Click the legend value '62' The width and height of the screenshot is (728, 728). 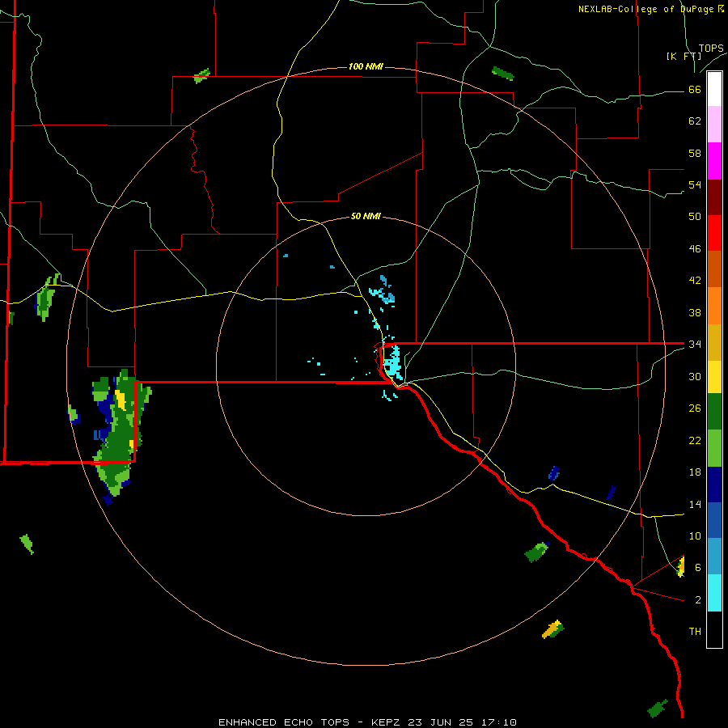coord(695,121)
